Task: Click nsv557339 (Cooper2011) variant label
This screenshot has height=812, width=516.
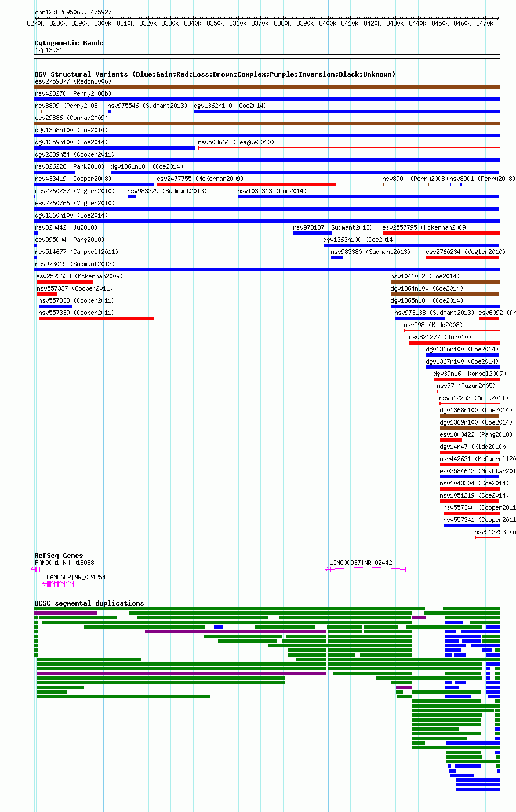Action: pyautogui.click(x=77, y=313)
